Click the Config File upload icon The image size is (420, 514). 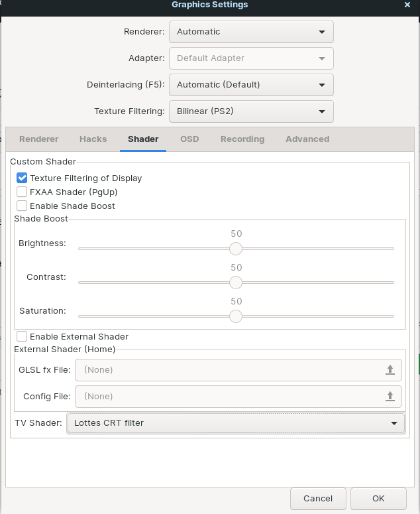click(x=390, y=397)
